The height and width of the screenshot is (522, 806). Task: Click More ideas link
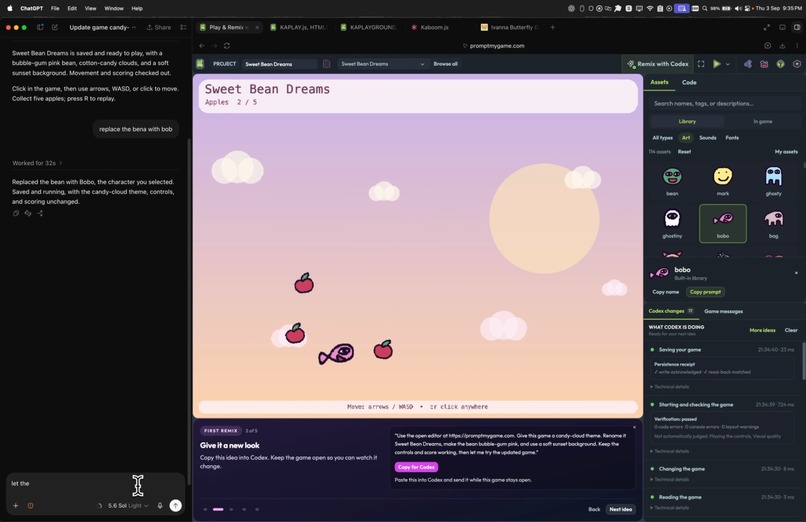(762, 330)
